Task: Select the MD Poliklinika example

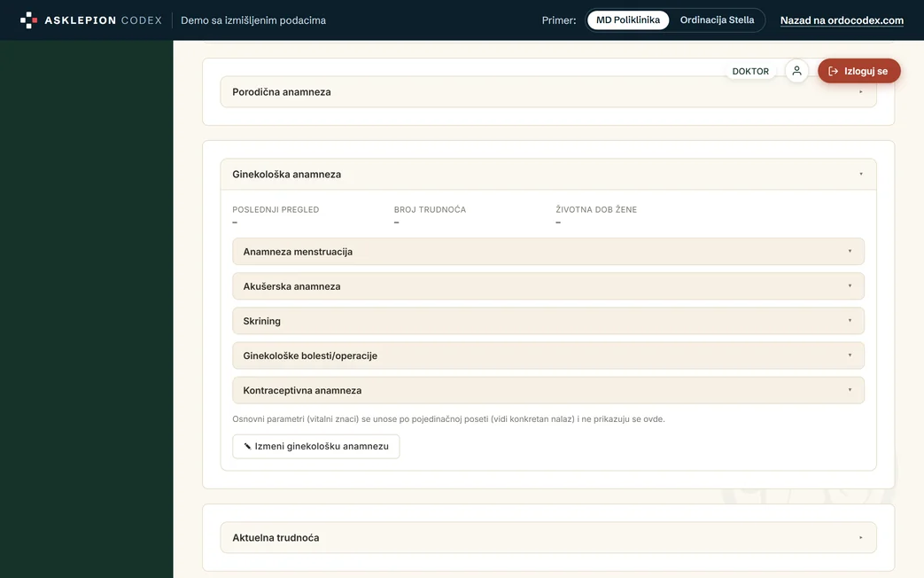Action: pyautogui.click(x=628, y=20)
